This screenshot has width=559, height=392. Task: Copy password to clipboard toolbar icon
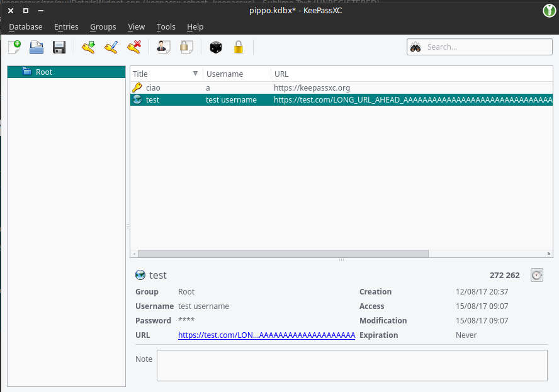click(x=186, y=47)
